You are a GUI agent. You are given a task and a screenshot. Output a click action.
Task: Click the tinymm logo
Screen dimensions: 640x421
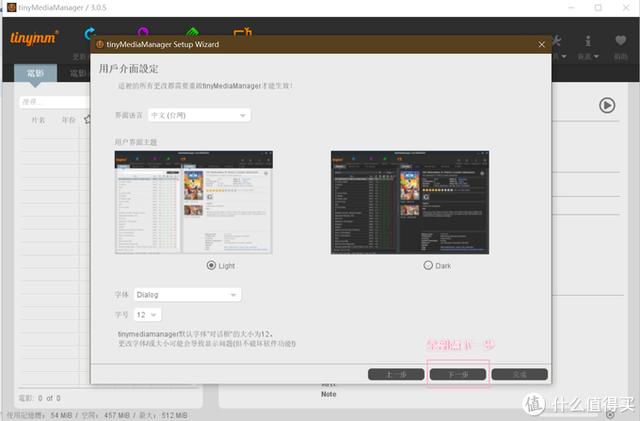coord(34,38)
